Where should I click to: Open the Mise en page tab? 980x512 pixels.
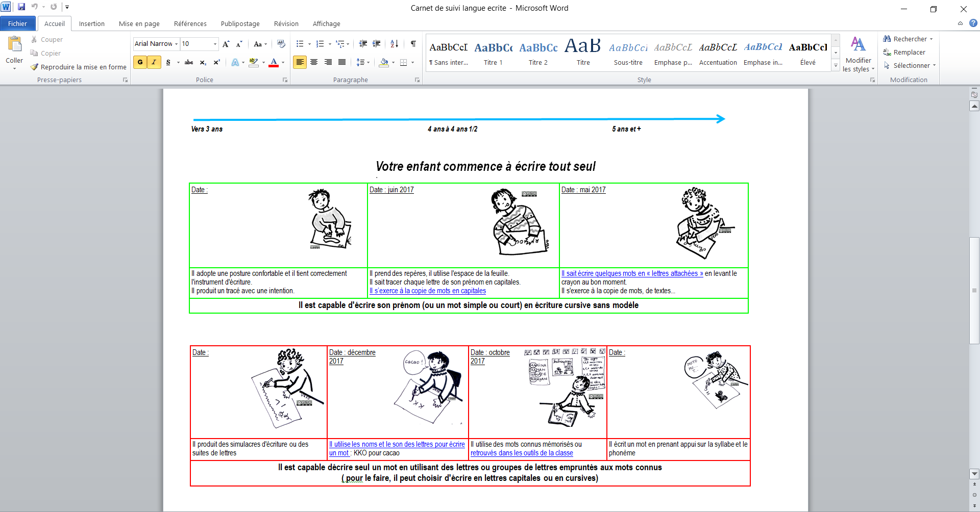click(x=139, y=24)
